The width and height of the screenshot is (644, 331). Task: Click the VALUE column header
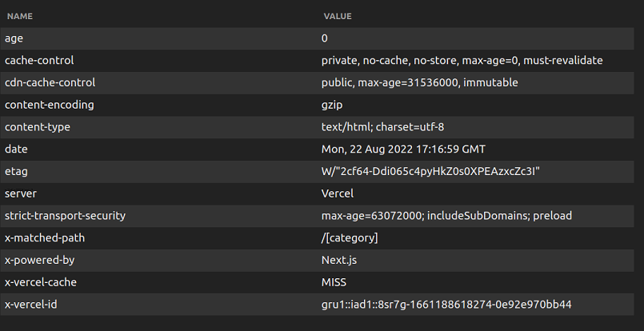338,17
